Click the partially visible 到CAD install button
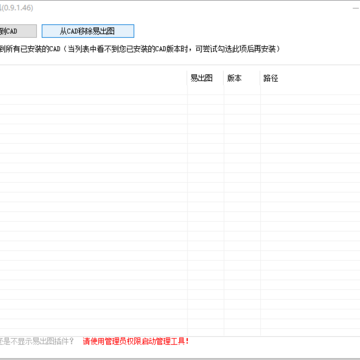The height and width of the screenshot is (360, 360). pos(18,31)
